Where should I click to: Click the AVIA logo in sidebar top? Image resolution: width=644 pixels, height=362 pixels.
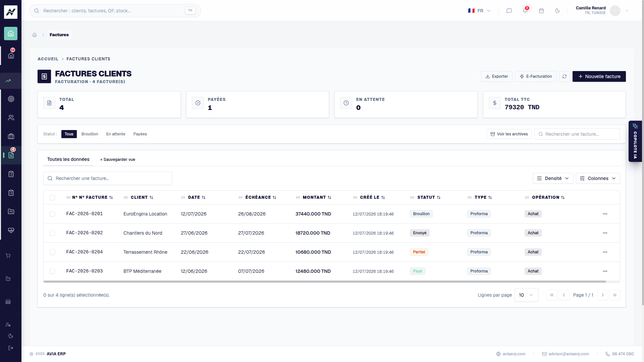(11, 12)
